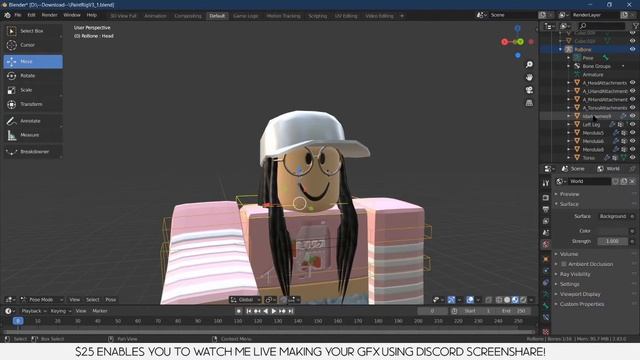Open the Keying dropdown in timeline
The image size is (640, 360).
pos(60,311)
